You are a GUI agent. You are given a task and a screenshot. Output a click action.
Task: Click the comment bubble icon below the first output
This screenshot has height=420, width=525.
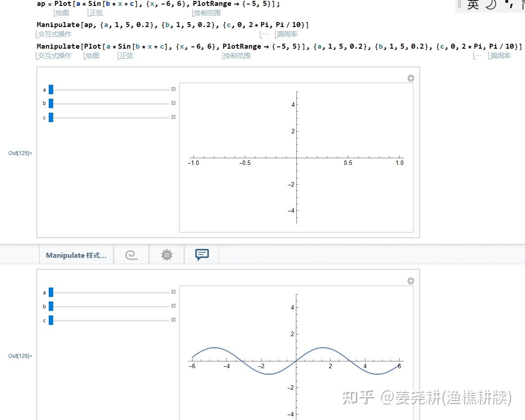(x=202, y=255)
